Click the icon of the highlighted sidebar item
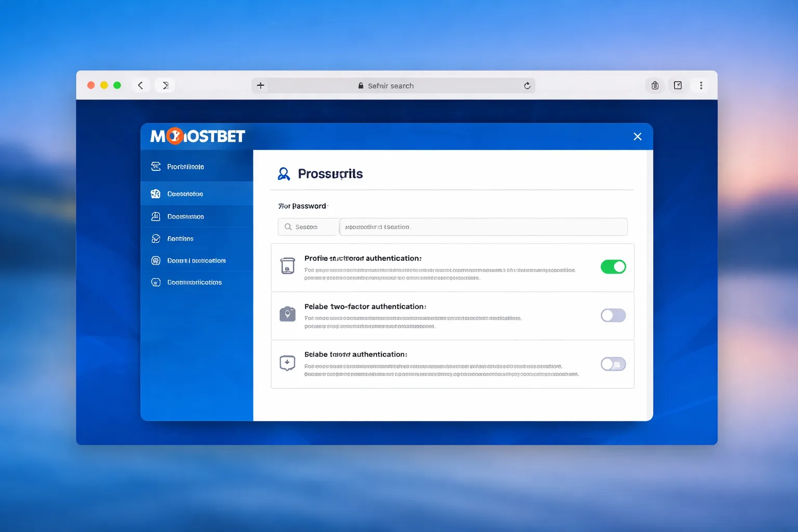798x532 pixels. tap(155, 194)
